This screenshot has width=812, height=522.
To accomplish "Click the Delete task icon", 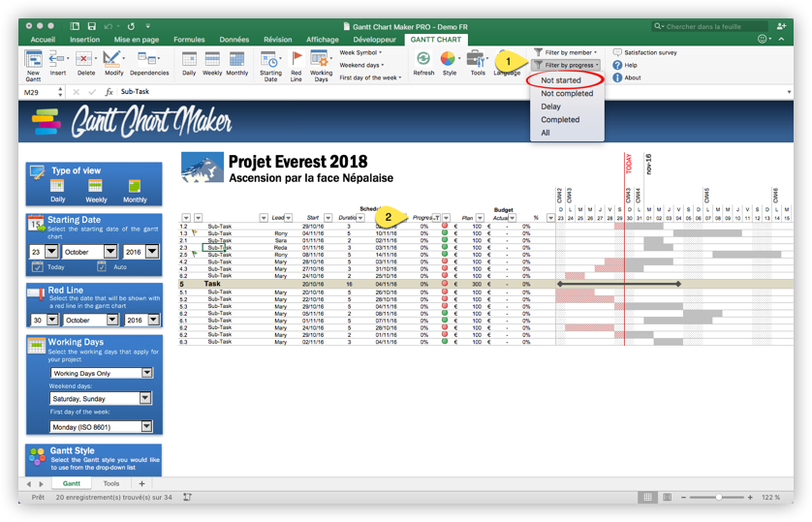I will (84, 59).
